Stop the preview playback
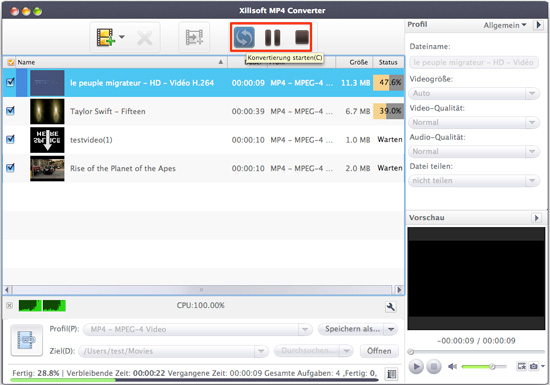 [434, 367]
